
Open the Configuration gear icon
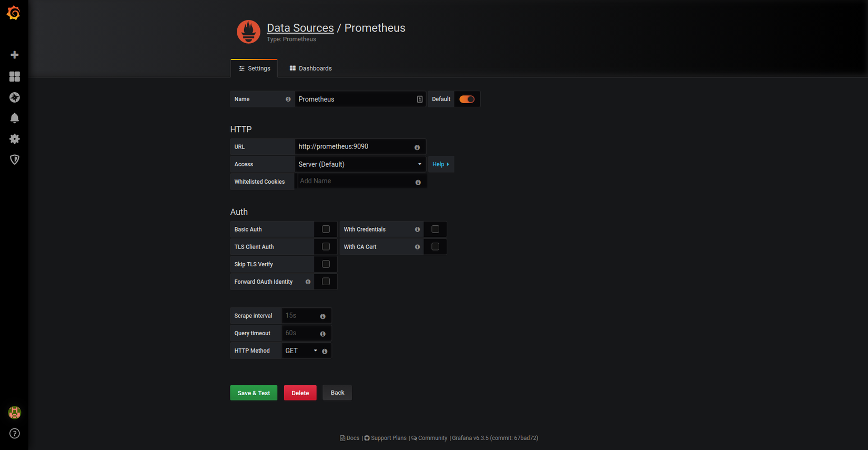pyautogui.click(x=15, y=139)
